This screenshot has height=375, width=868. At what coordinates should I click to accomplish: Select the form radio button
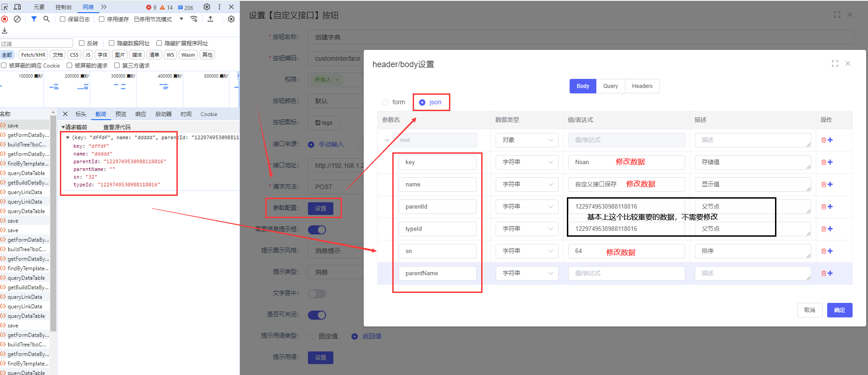(385, 102)
